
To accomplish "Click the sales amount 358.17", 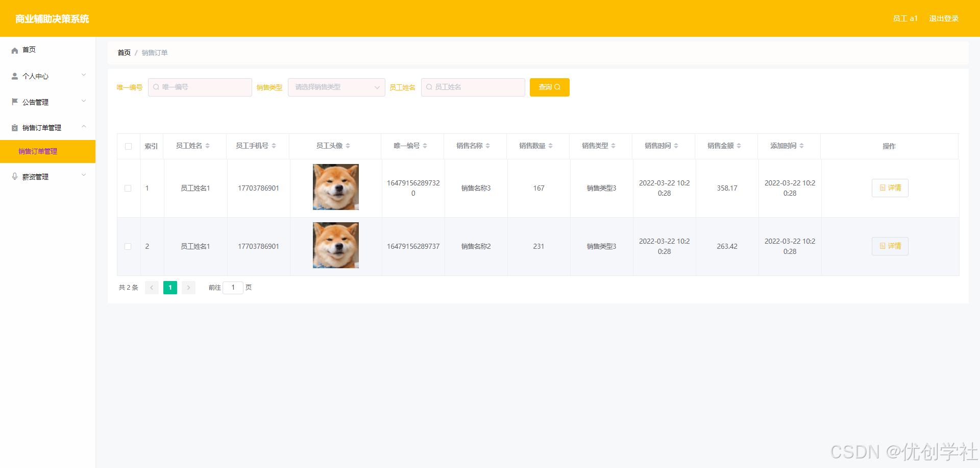I will (727, 188).
